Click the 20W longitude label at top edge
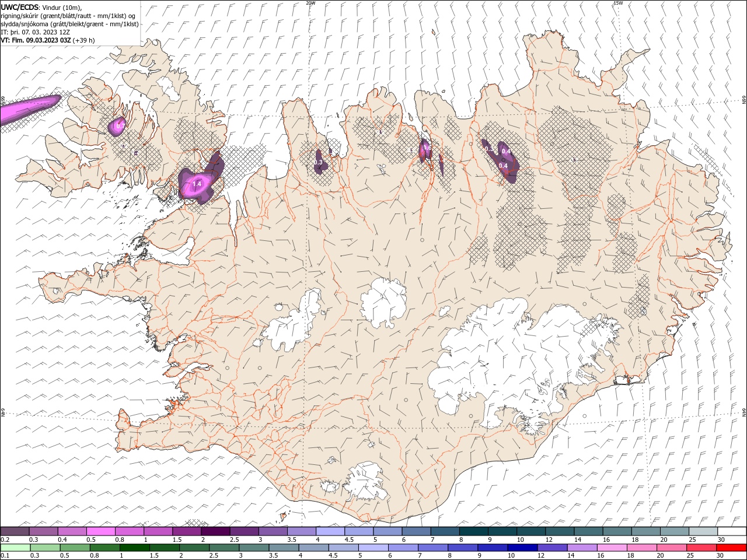Screen dimensions: 747x560 pyautogui.click(x=310, y=2)
